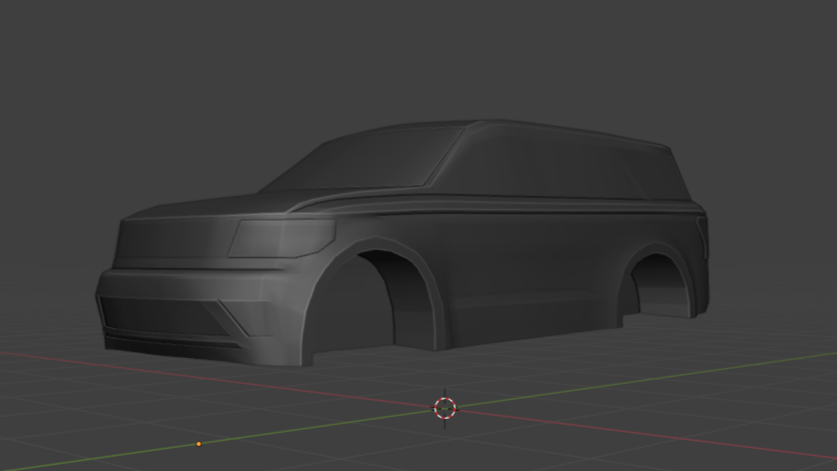This screenshot has width=837, height=471.
Task: Select the orange object origin dot
Action: pyautogui.click(x=199, y=444)
